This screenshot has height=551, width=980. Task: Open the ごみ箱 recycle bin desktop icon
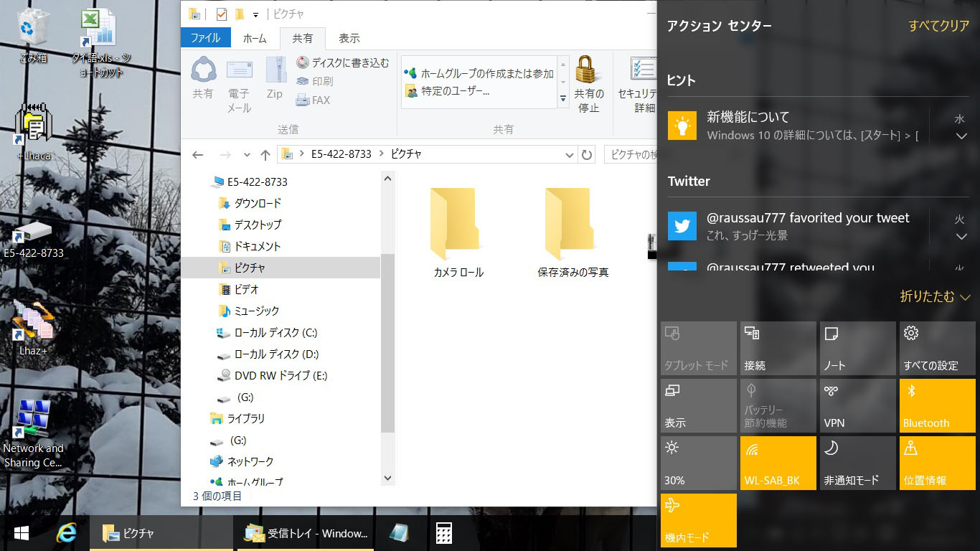tap(33, 36)
